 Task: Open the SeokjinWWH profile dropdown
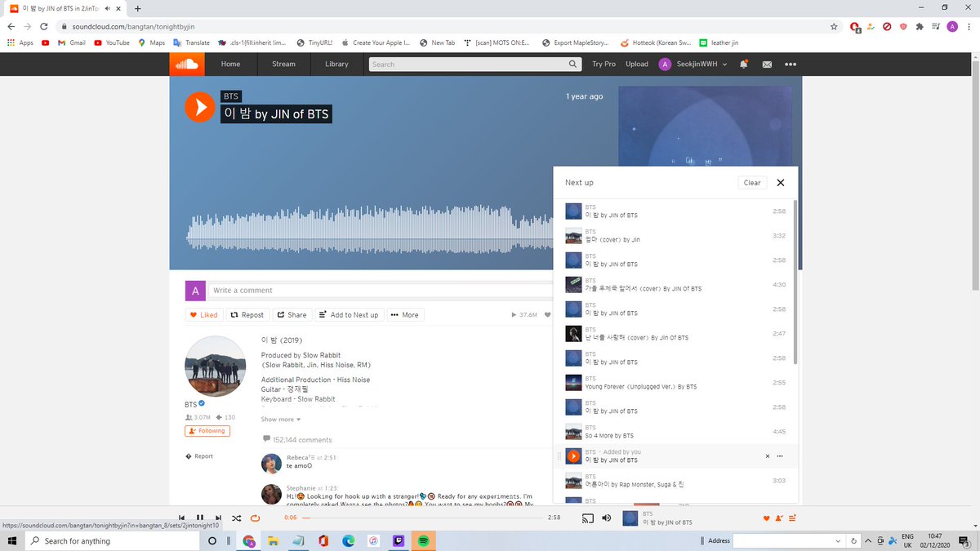click(x=693, y=64)
